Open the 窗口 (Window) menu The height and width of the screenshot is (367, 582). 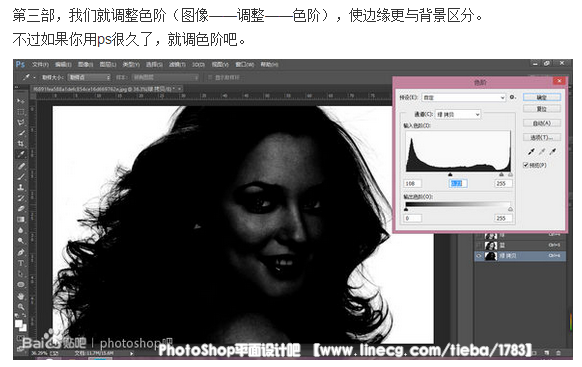[x=245, y=65]
